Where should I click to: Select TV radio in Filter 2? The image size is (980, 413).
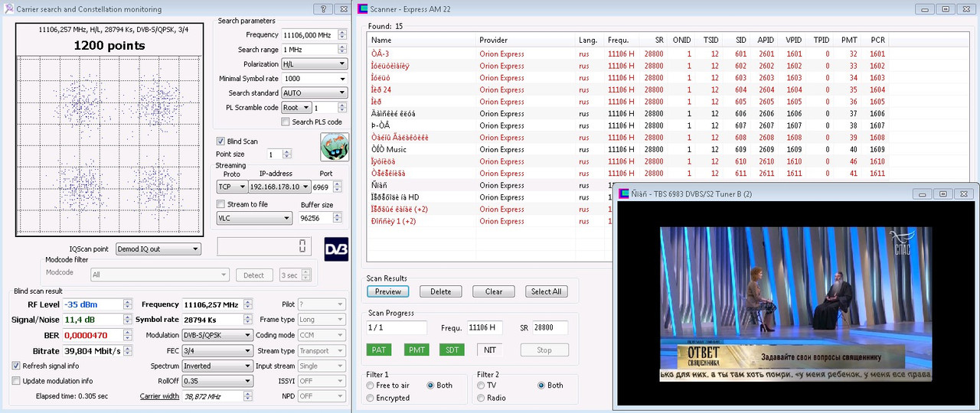pyautogui.click(x=481, y=385)
